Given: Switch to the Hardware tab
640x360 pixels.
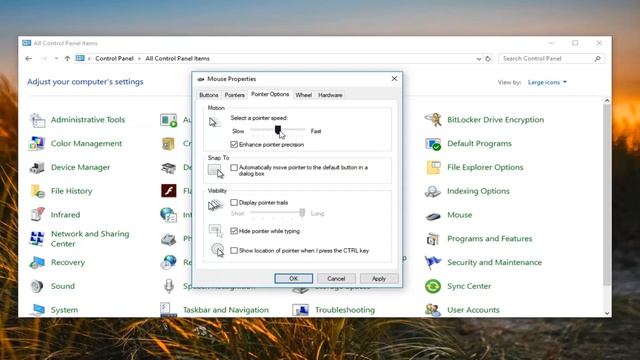Looking at the screenshot, I should click(330, 95).
